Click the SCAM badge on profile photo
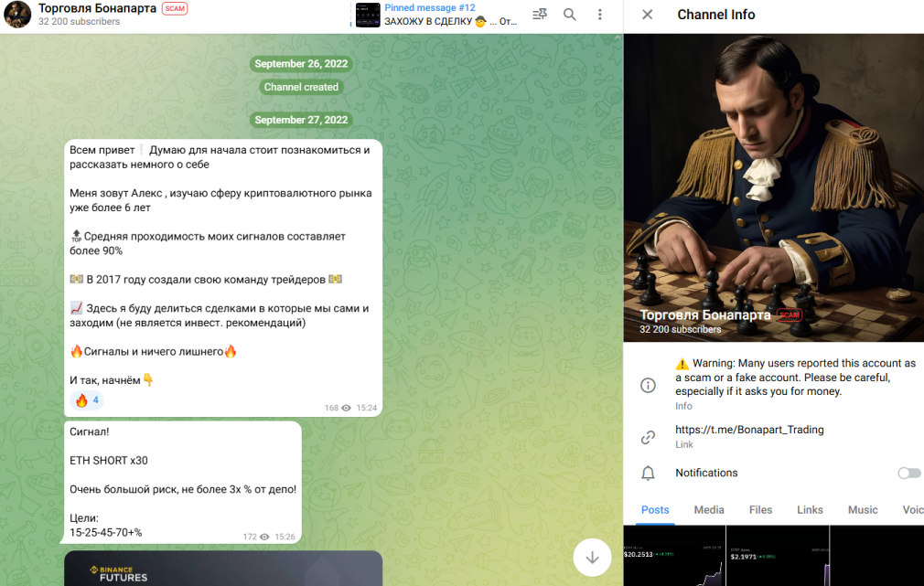This screenshot has height=586, width=924. (x=790, y=315)
